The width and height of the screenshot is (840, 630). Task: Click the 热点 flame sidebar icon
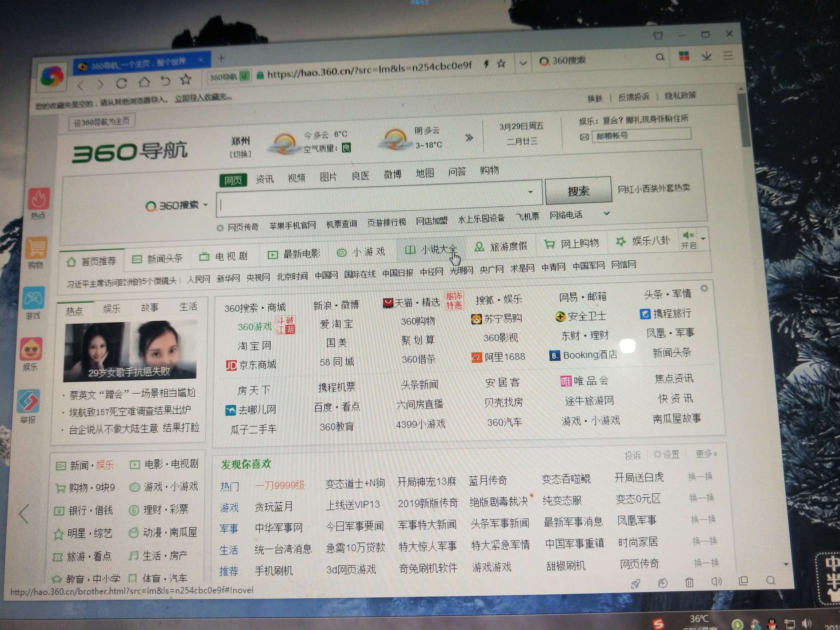(39, 199)
